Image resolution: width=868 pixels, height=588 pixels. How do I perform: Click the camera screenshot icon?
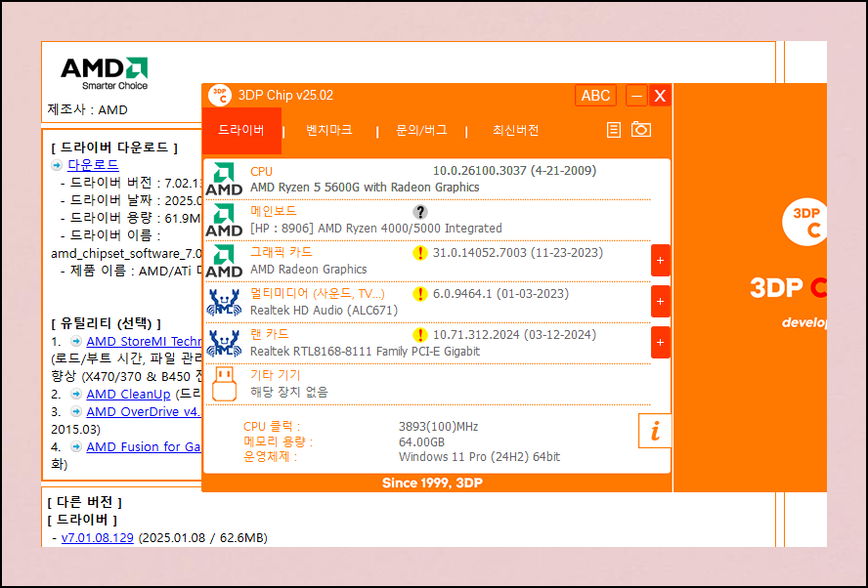pos(641,130)
